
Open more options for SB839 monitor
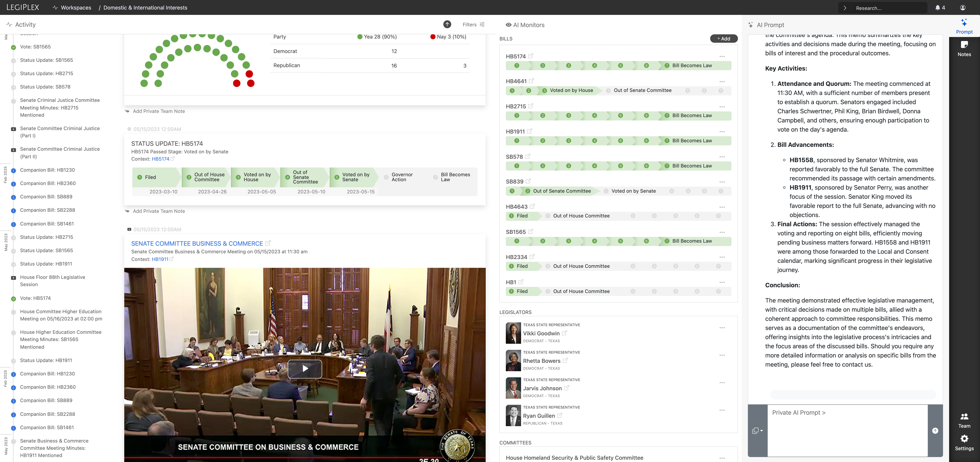(722, 182)
